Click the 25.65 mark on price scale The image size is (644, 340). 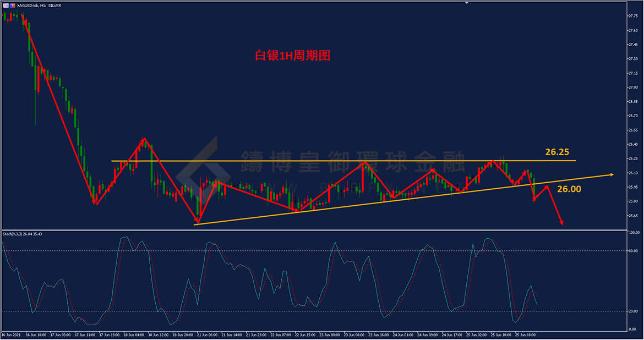click(632, 215)
